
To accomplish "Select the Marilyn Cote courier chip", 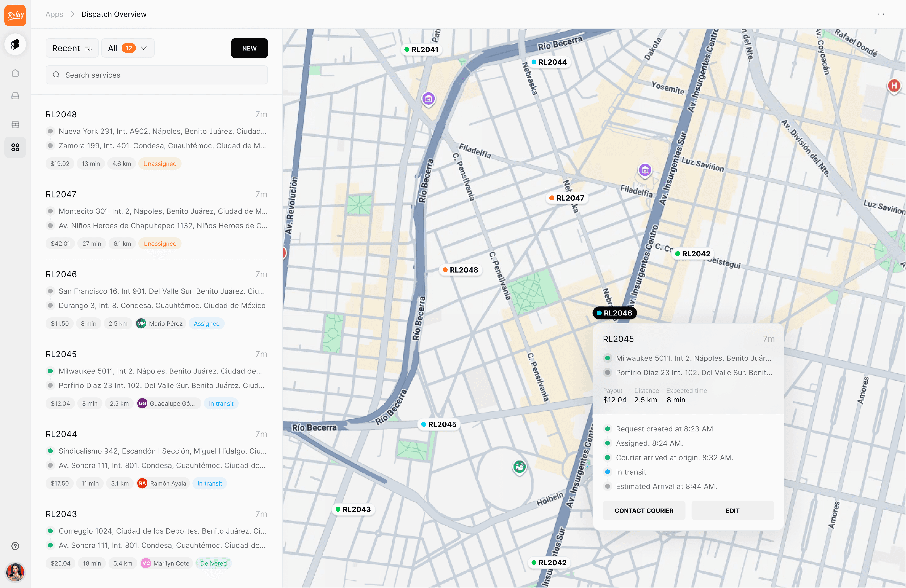I will pos(166,563).
